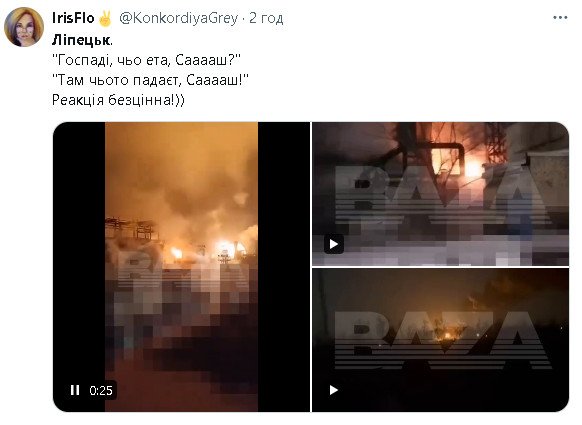The width and height of the screenshot is (582, 425).
Task: Open the IrisFlo profile avatar picture
Action: 24,27
